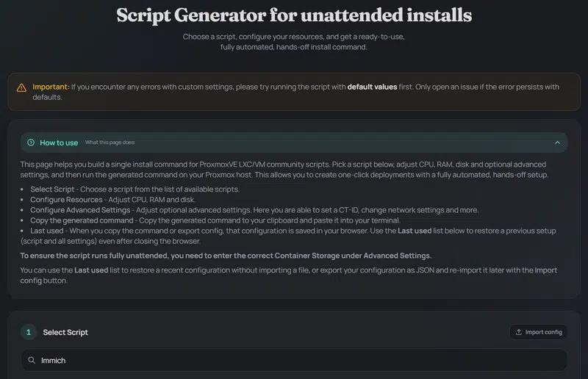The width and height of the screenshot is (588, 379).
Task: Click the step 1 number badge
Action: [x=29, y=332]
